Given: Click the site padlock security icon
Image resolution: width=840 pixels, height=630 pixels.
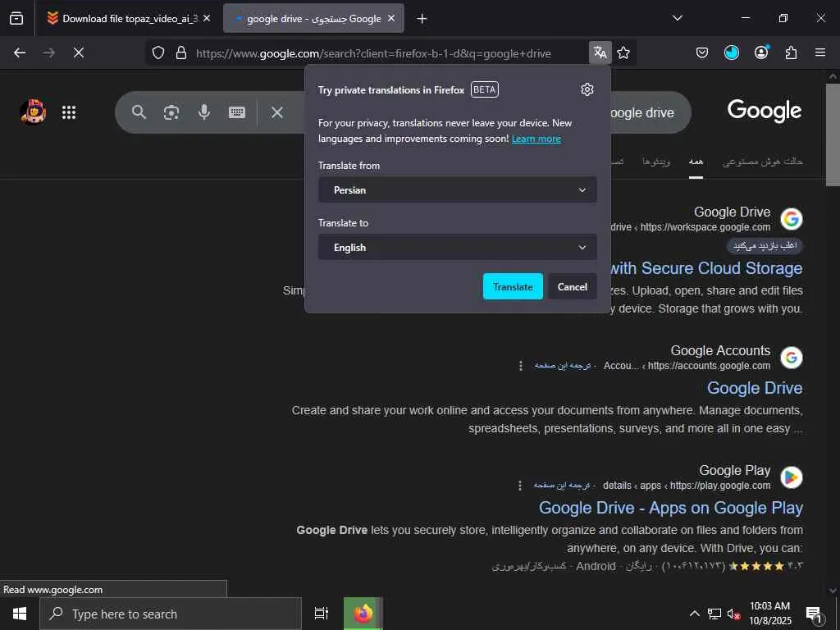Looking at the screenshot, I should click(181, 52).
